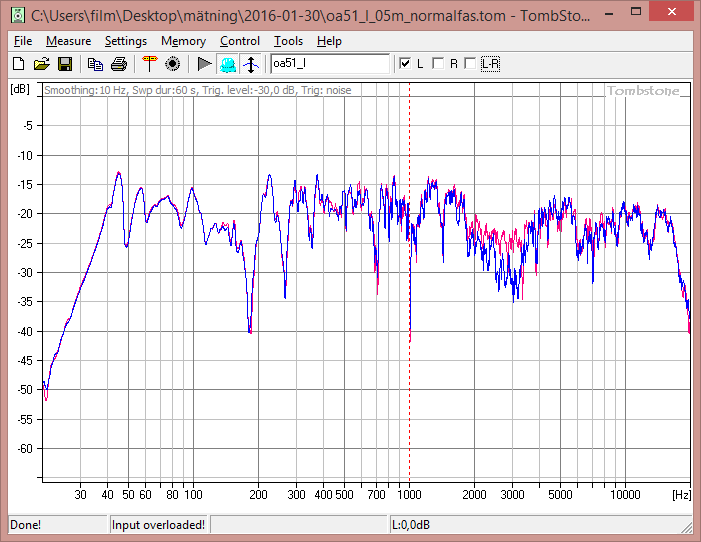Open the Help menu

(x=329, y=41)
